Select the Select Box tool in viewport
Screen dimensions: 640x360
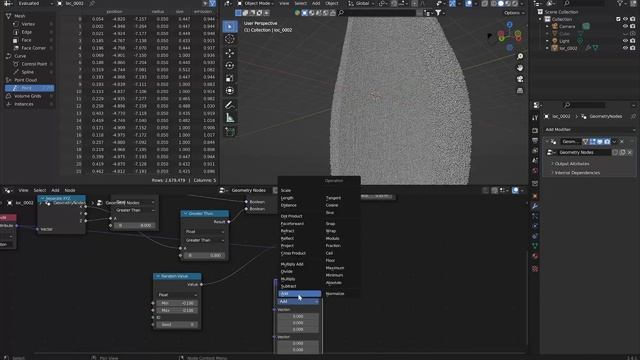[x=230, y=27]
